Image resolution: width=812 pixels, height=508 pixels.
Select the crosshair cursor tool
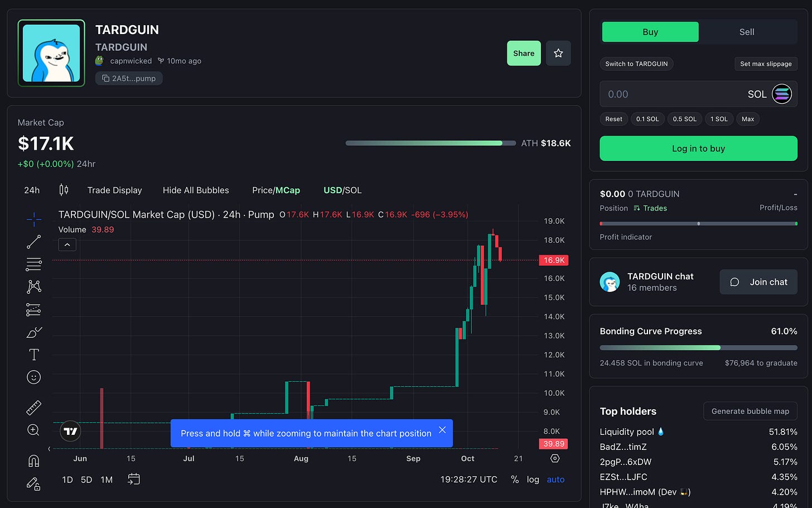point(34,219)
